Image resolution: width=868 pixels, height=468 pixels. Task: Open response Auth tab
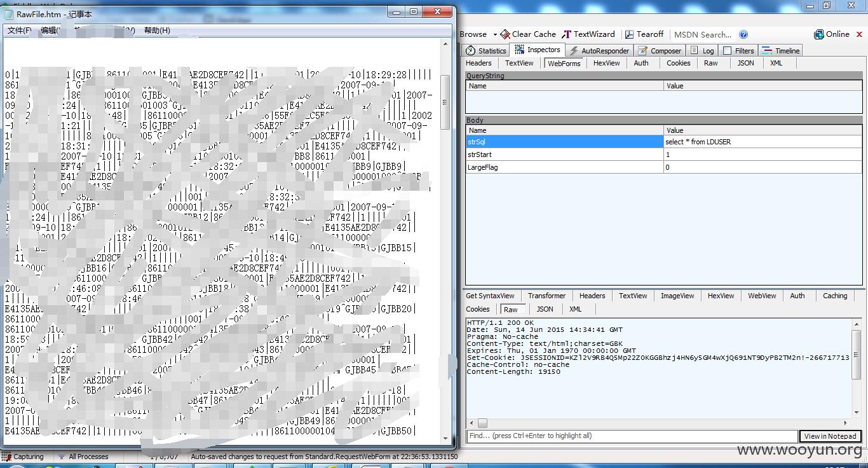click(x=797, y=296)
